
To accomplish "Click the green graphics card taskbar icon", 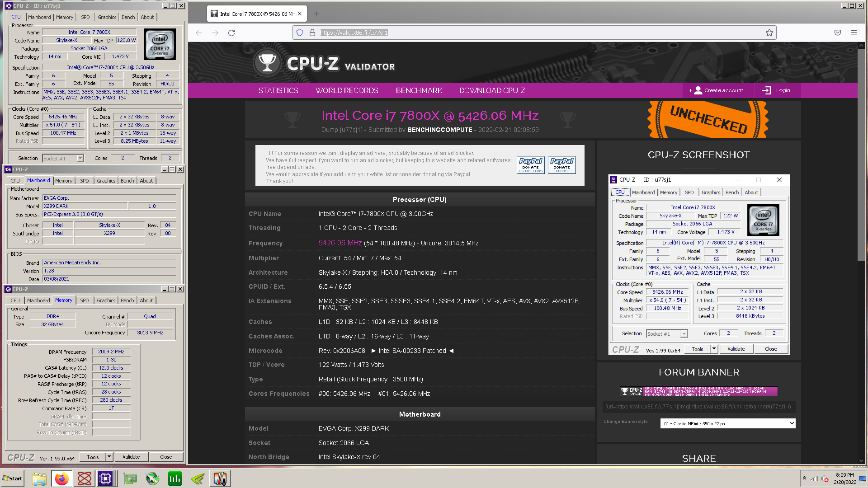I will click(x=130, y=479).
